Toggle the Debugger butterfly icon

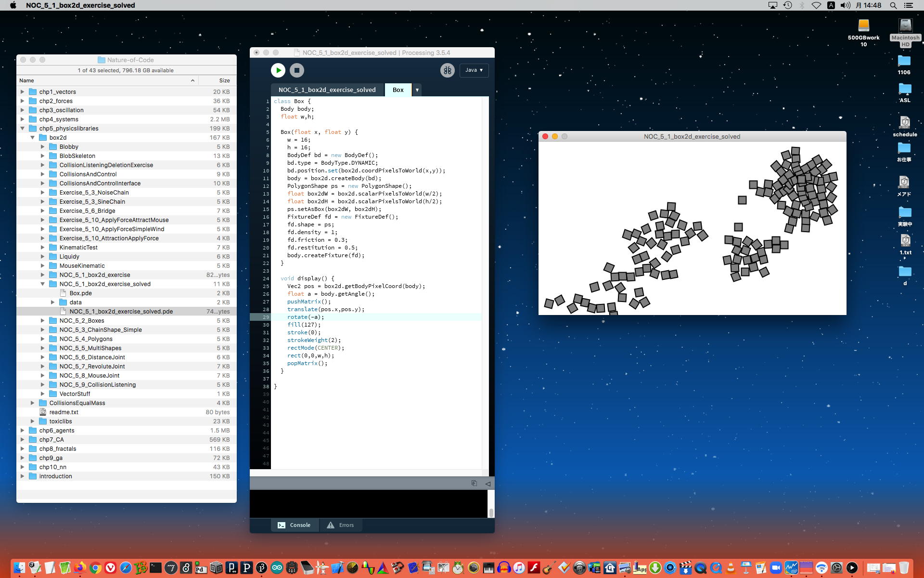[x=447, y=70]
